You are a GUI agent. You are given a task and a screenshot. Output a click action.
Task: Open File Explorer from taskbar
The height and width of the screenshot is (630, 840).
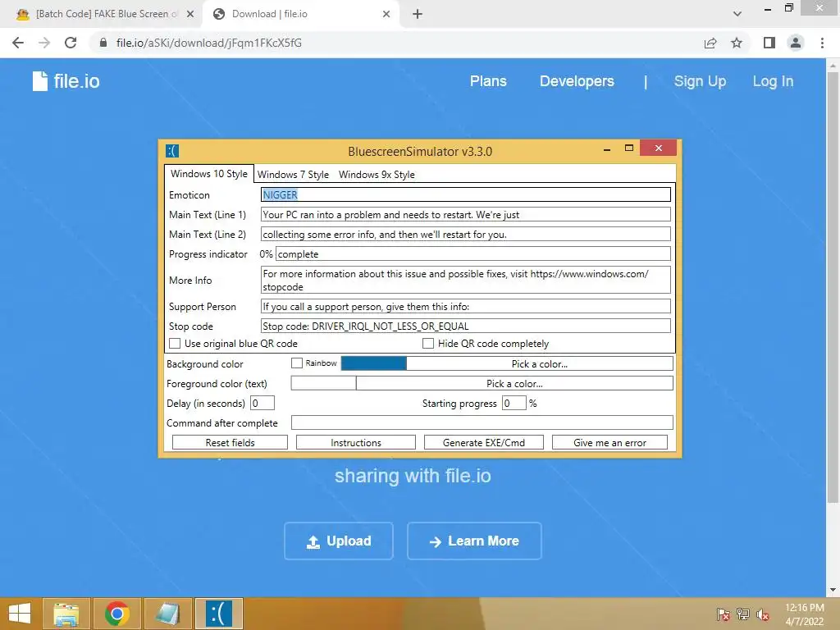pos(66,614)
